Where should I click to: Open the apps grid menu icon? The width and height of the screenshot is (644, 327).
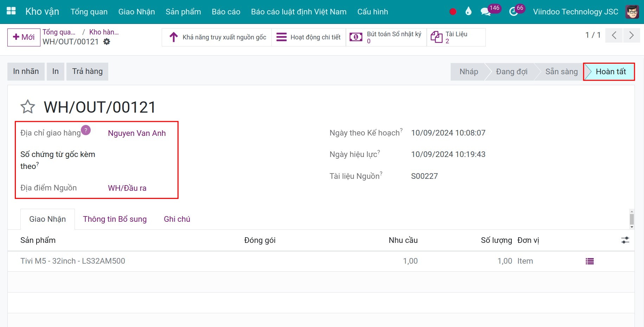[11, 11]
